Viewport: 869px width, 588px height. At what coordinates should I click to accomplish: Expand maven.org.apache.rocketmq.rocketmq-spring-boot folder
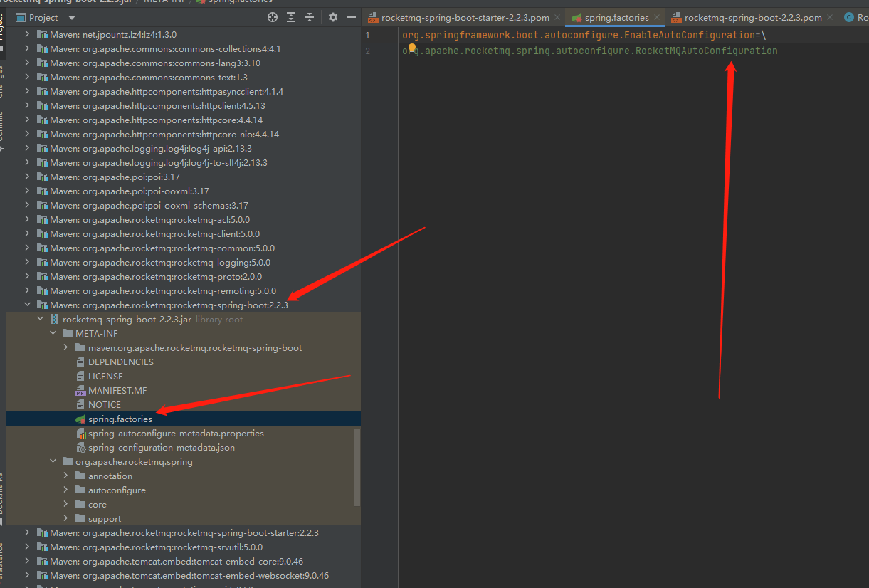pyautogui.click(x=65, y=347)
